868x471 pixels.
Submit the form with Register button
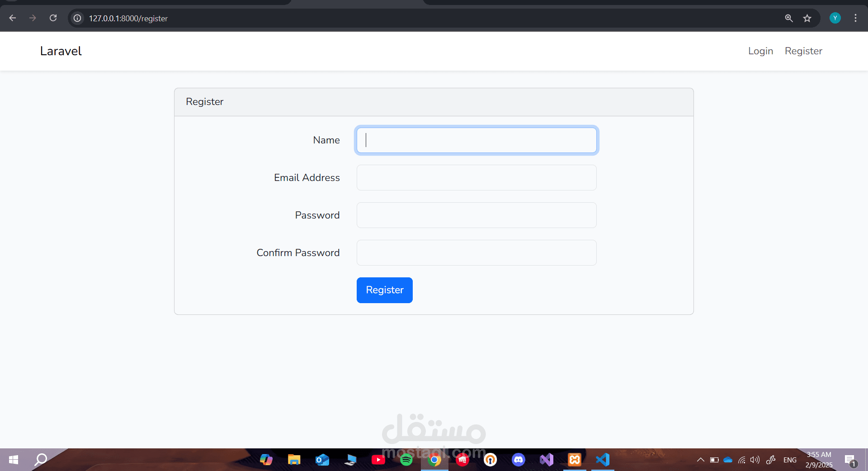[x=385, y=290]
